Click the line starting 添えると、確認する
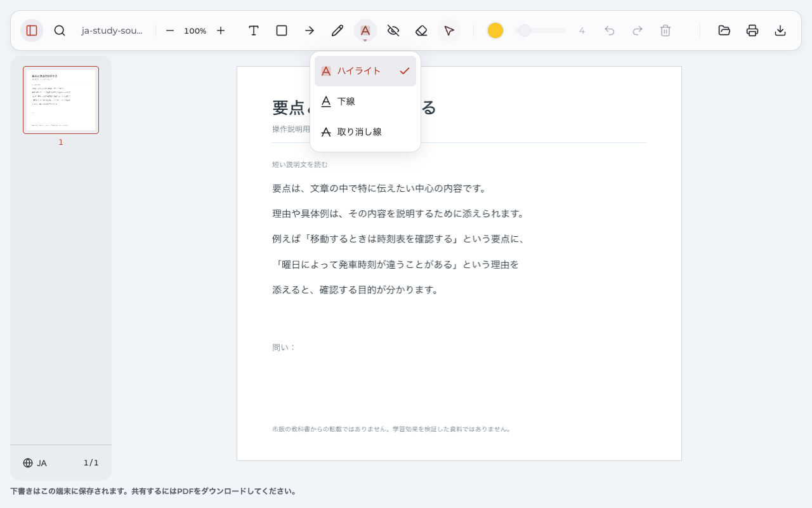This screenshot has width=812, height=508. 356,290
